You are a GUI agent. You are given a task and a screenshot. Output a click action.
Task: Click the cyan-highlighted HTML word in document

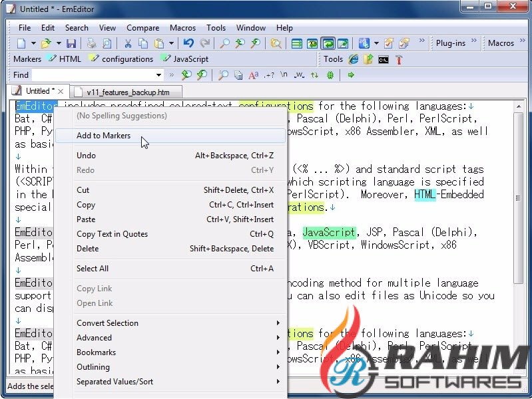425,195
